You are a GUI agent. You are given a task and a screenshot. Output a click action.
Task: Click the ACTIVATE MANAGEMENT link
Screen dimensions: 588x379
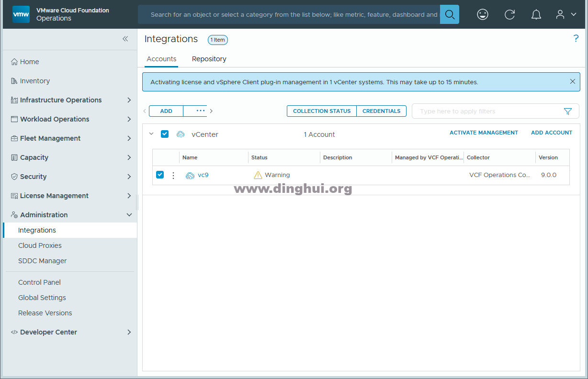[x=484, y=133]
